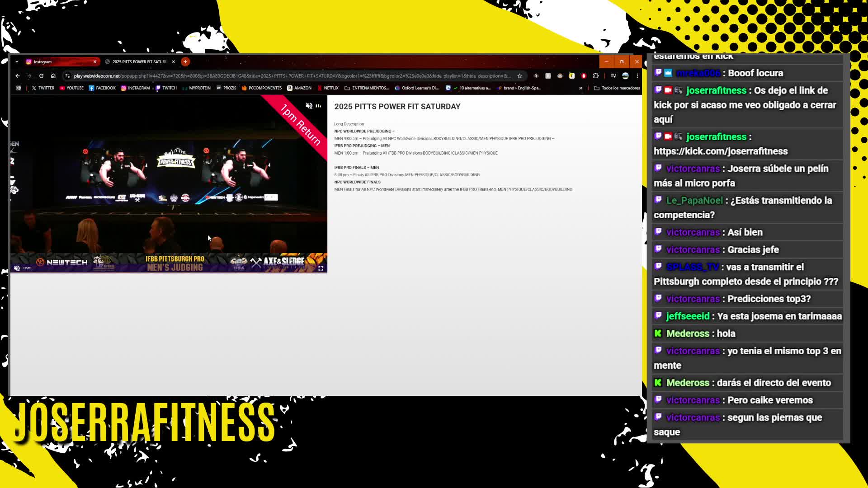
Task: Click the red hand extension icon
Action: 584,76
